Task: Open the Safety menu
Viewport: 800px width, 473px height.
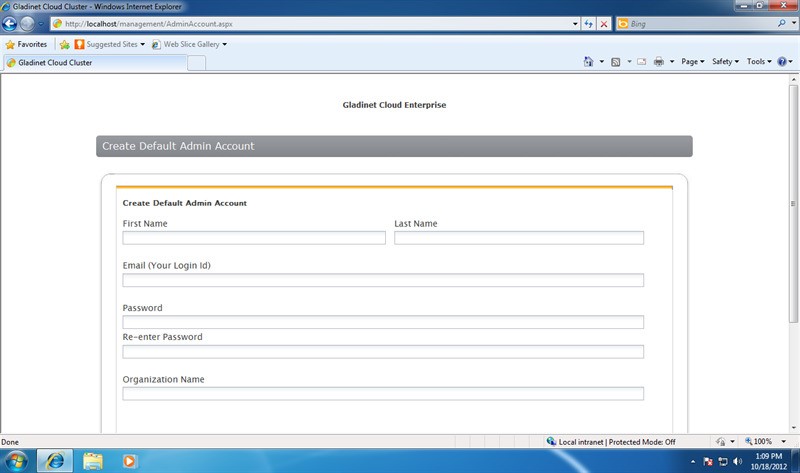Action: point(725,62)
